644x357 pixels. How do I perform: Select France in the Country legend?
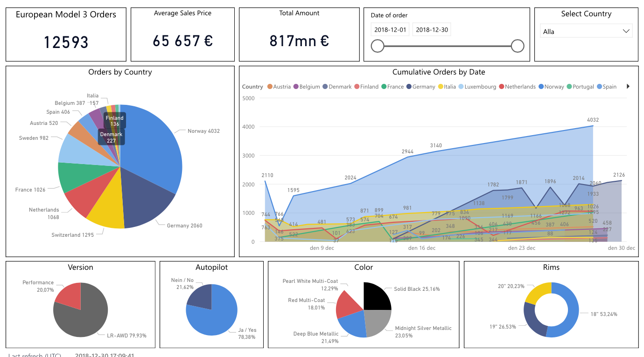coord(384,87)
